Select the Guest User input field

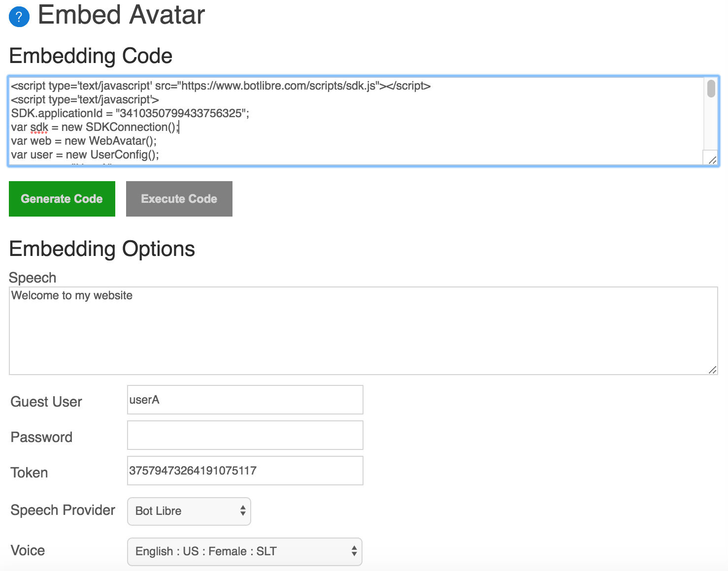click(245, 400)
